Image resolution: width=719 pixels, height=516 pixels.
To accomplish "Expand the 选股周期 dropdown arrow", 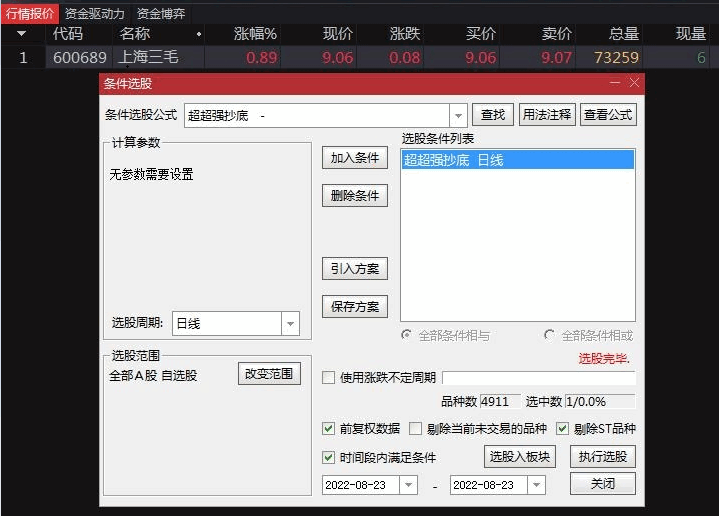I will [x=290, y=323].
